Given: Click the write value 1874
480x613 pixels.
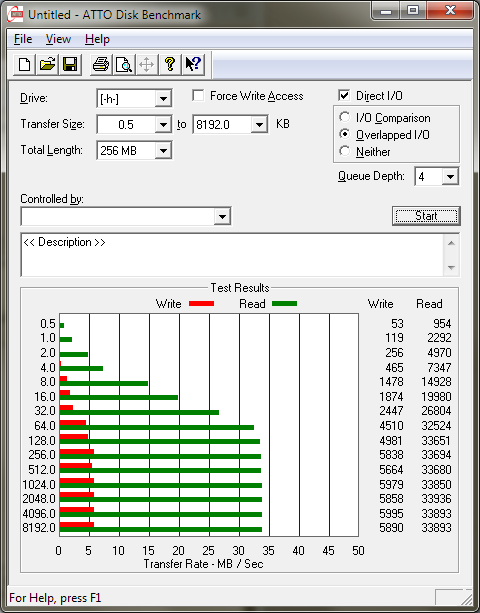Looking at the screenshot, I should pos(391,396).
